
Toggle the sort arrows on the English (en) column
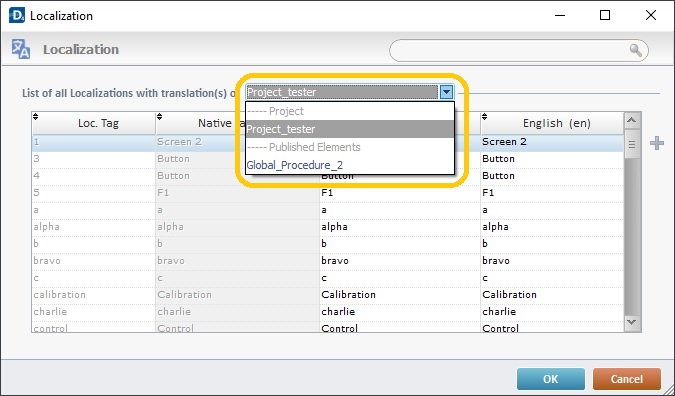pyautogui.click(x=484, y=117)
